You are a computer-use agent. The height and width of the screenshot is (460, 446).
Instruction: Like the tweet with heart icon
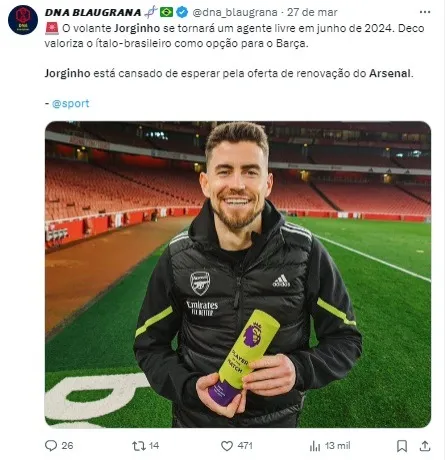point(227,446)
